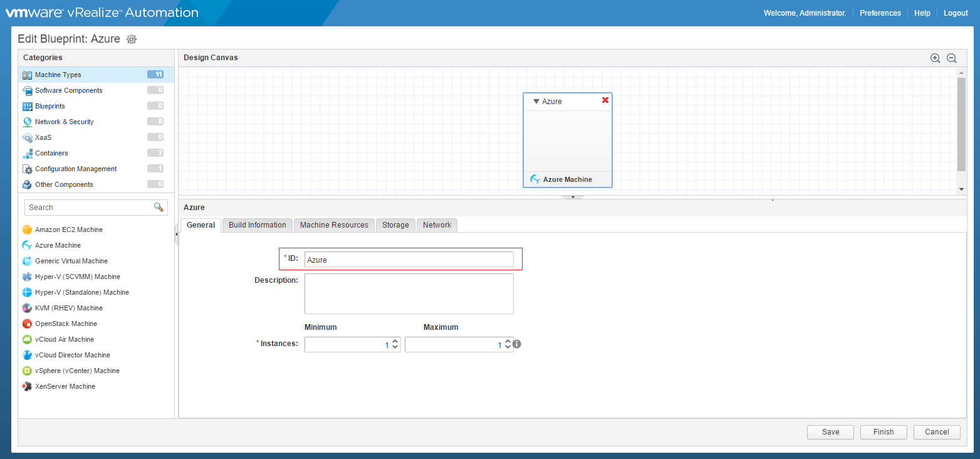Zoom out of the Design Canvas
The image size is (980, 459).
[x=951, y=58]
